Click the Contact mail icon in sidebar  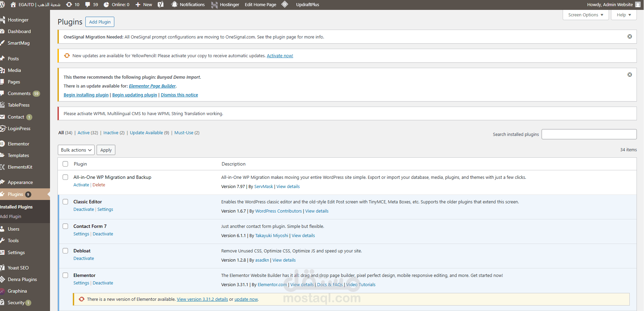point(2,117)
